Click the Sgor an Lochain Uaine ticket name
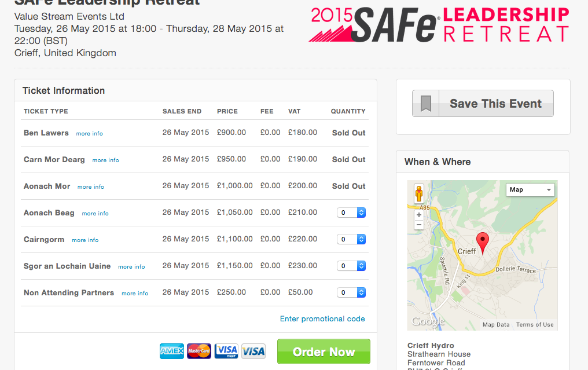Screen dimensions: 588x370 67,266
